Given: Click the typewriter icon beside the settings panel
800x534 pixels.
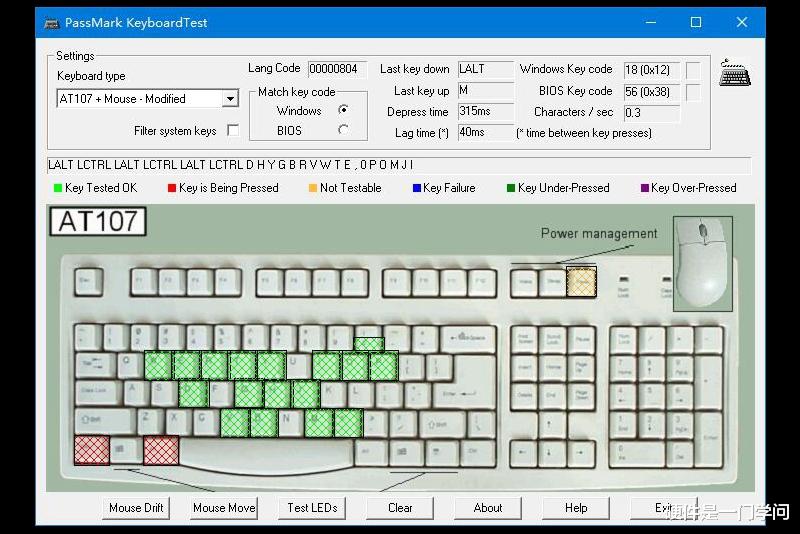Looking at the screenshot, I should click(x=735, y=72).
